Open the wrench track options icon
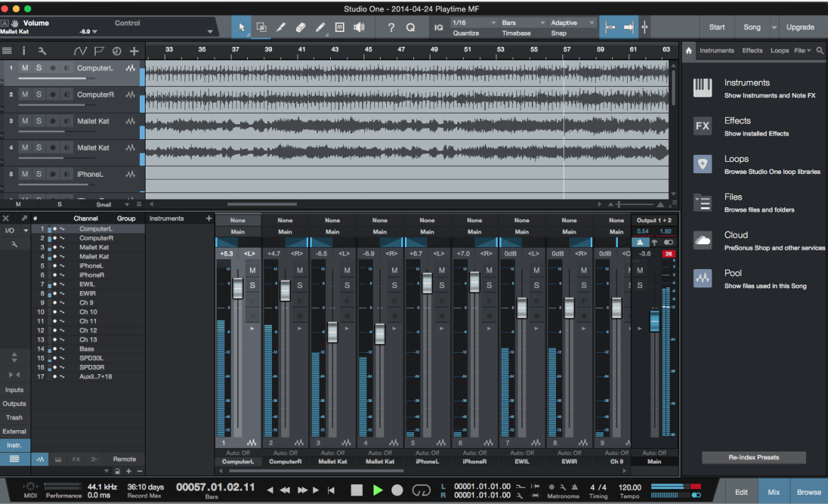Viewport: 828px width, 504px height. pyautogui.click(x=42, y=51)
